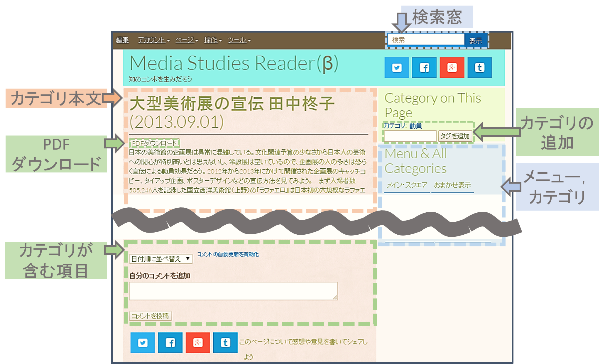
Task: Click the Tumblr share icon in header
Action: (x=479, y=67)
